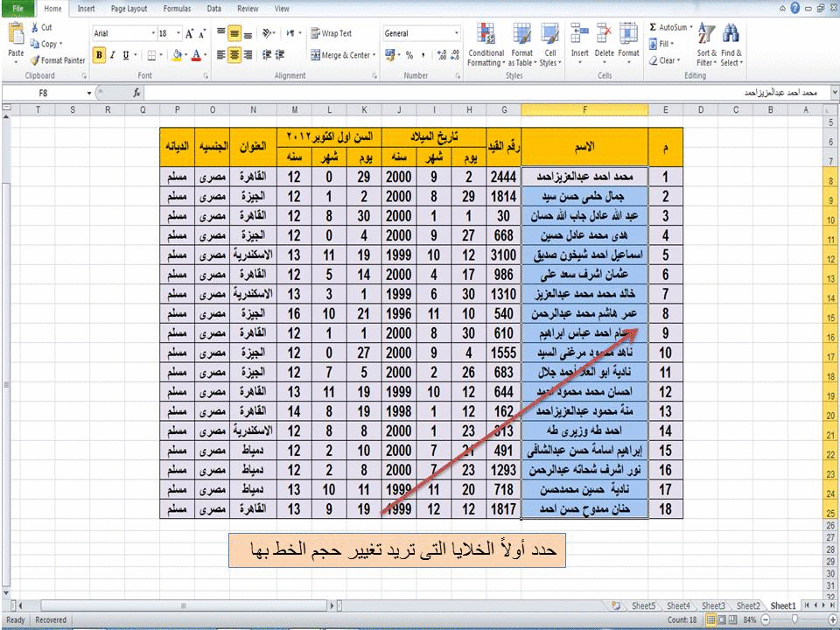Click the Increase Font Size icon
The image size is (840, 630).
click(x=189, y=34)
